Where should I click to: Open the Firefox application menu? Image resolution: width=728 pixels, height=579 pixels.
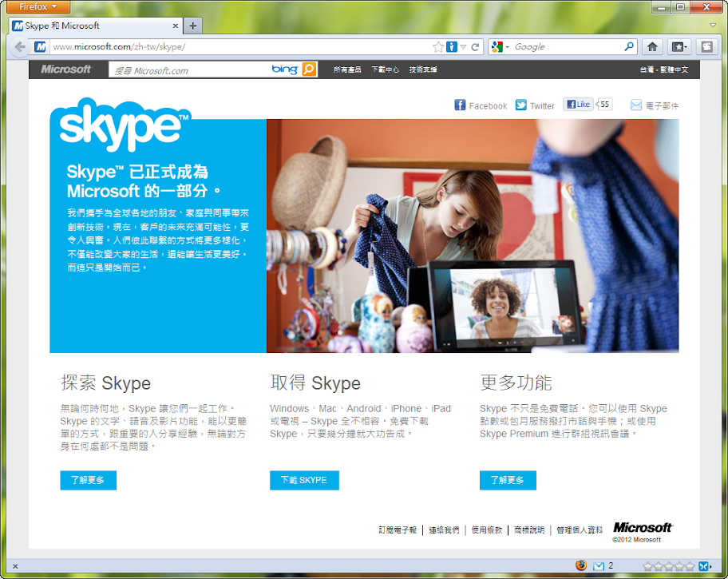click(x=38, y=6)
